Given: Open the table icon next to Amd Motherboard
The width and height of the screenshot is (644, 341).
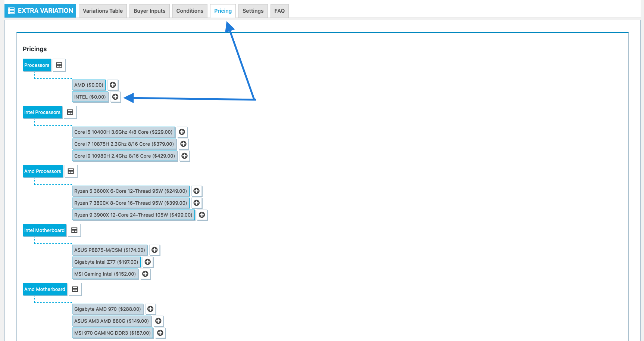Looking at the screenshot, I should point(75,289).
